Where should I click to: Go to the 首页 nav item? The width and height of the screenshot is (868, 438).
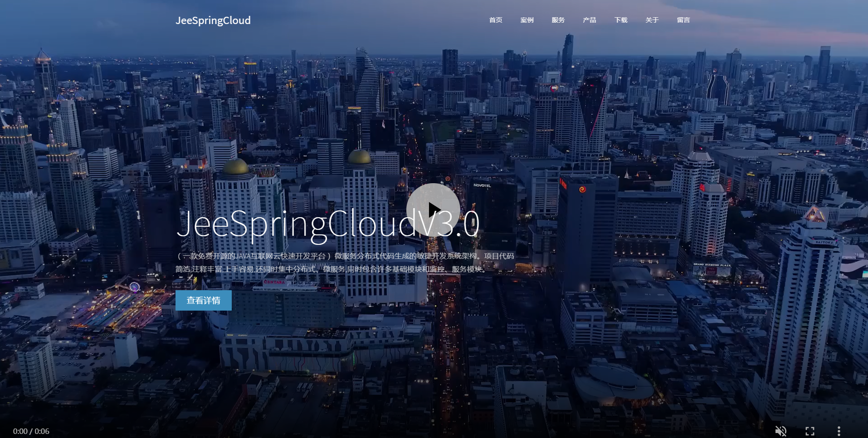[x=495, y=20]
